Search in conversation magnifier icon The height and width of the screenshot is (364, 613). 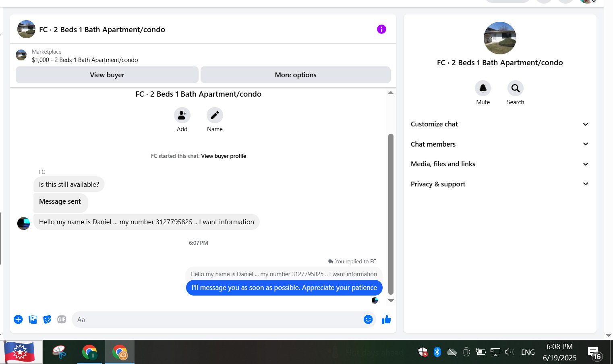coord(516,88)
